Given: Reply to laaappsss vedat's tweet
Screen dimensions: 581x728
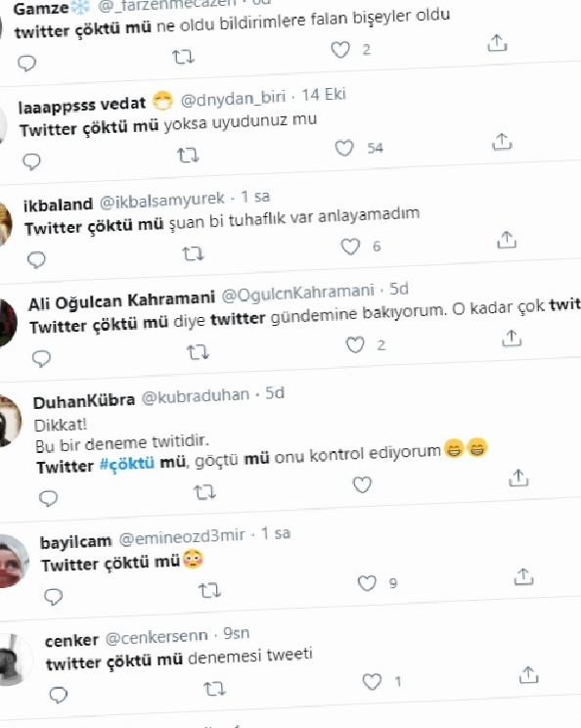Looking at the screenshot, I should click(x=31, y=161).
